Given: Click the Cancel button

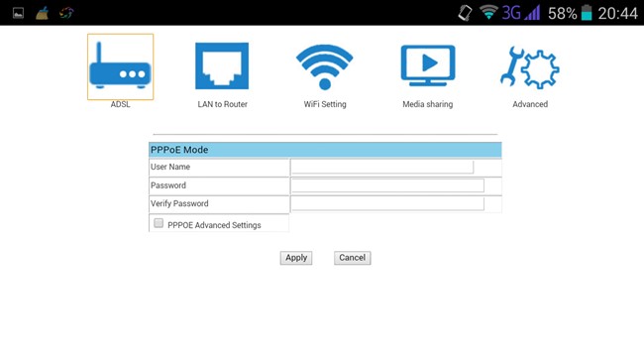Looking at the screenshot, I should click(x=353, y=258).
